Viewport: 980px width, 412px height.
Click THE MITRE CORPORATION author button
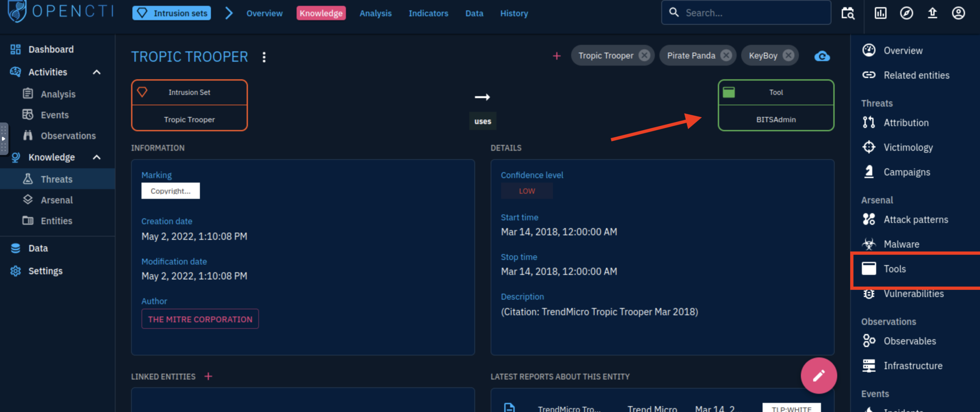coord(200,319)
